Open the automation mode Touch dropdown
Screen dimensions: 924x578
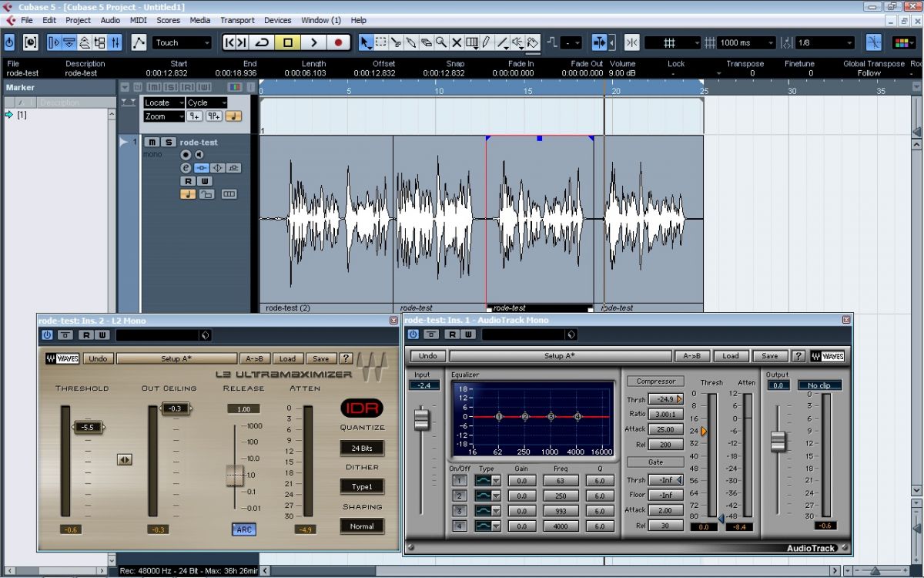click(182, 42)
